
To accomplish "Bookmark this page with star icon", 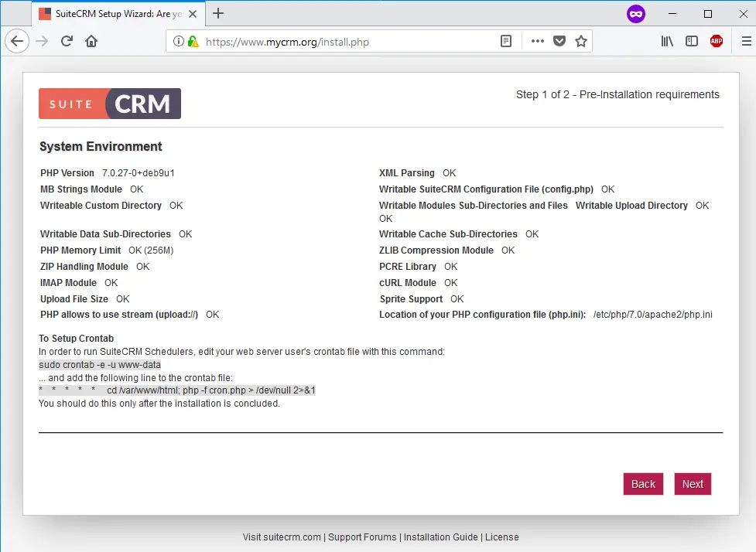I will click(581, 42).
